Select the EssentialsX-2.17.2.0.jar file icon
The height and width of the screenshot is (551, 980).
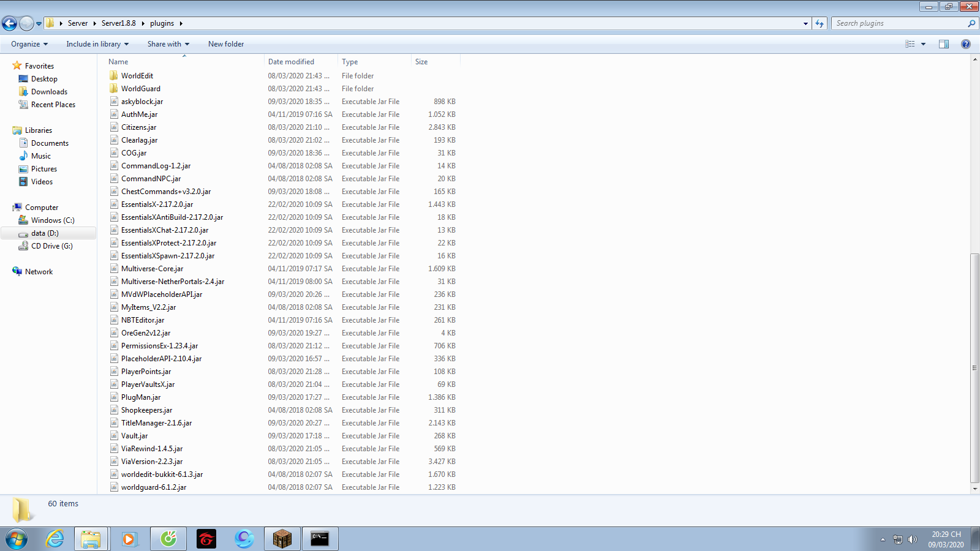point(114,204)
